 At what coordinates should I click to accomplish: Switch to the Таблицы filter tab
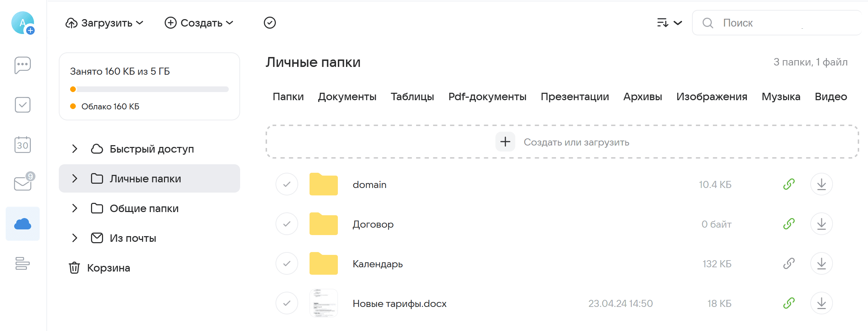[x=412, y=96]
